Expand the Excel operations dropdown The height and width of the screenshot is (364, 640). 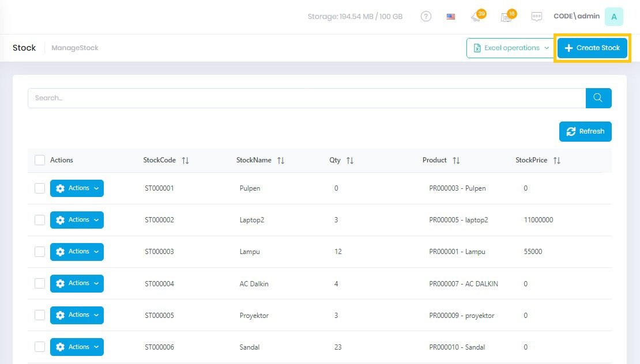tap(510, 48)
